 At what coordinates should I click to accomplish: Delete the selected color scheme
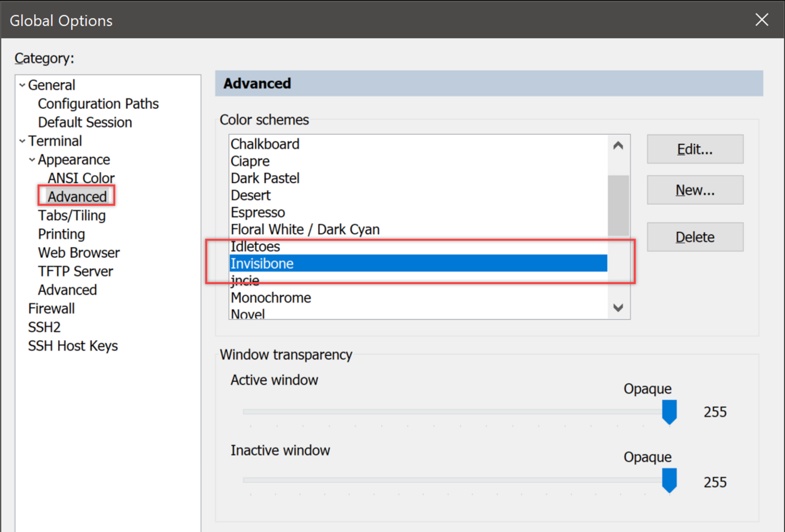(695, 237)
